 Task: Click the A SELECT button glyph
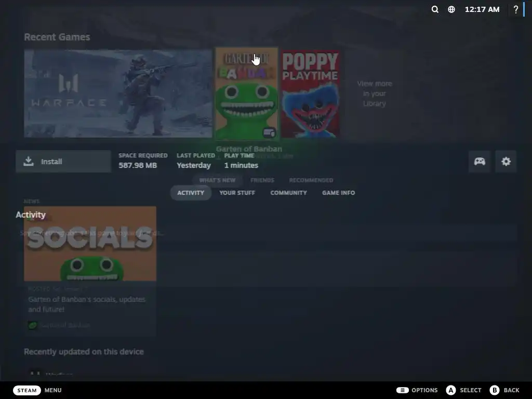(x=450, y=390)
